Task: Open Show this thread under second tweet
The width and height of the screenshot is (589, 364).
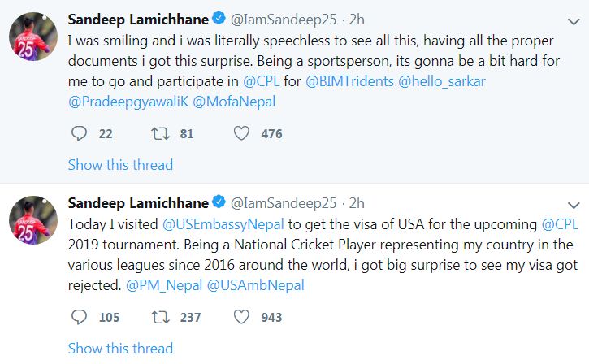Action: [120, 348]
